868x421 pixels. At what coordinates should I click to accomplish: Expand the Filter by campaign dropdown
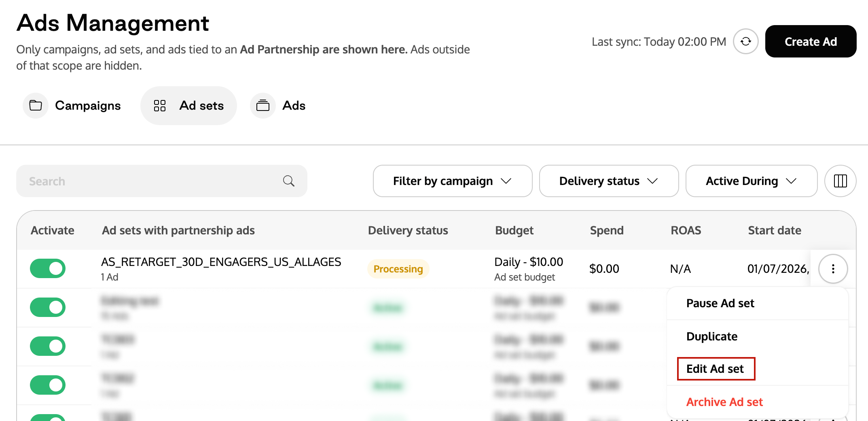click(x=453, y=181)
